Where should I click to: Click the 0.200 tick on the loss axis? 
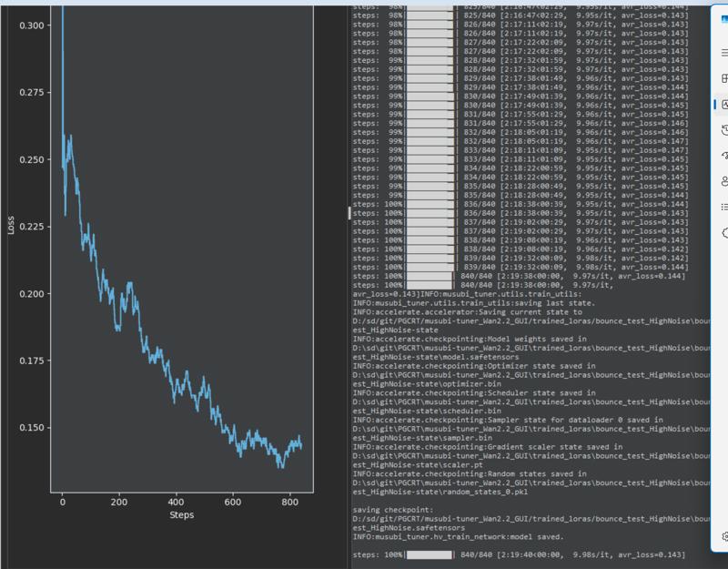pos(32,294)
